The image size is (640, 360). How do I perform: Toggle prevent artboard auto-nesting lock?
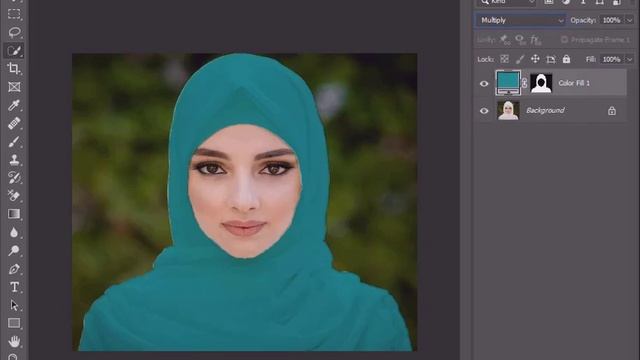(x=551, y=59)
